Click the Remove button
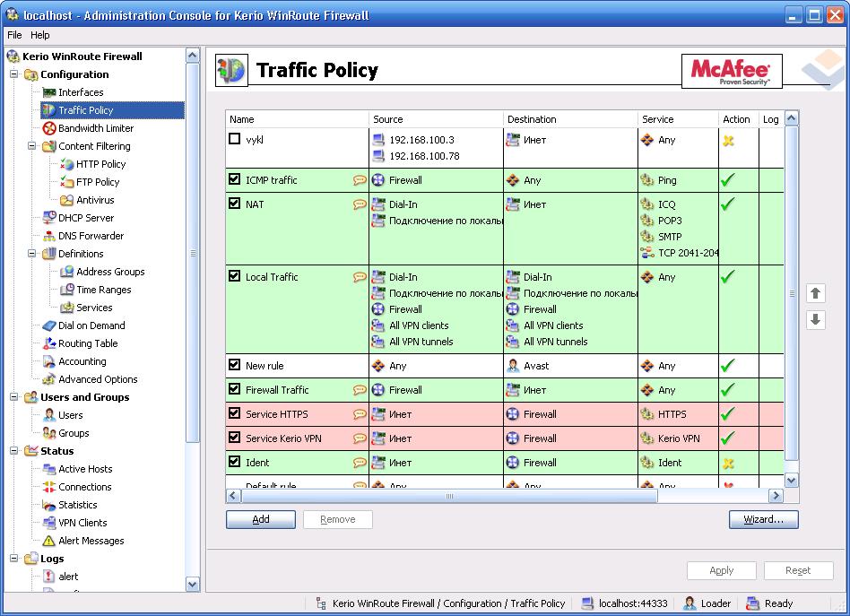The image size is (850, 616). (x=338, y=519)
